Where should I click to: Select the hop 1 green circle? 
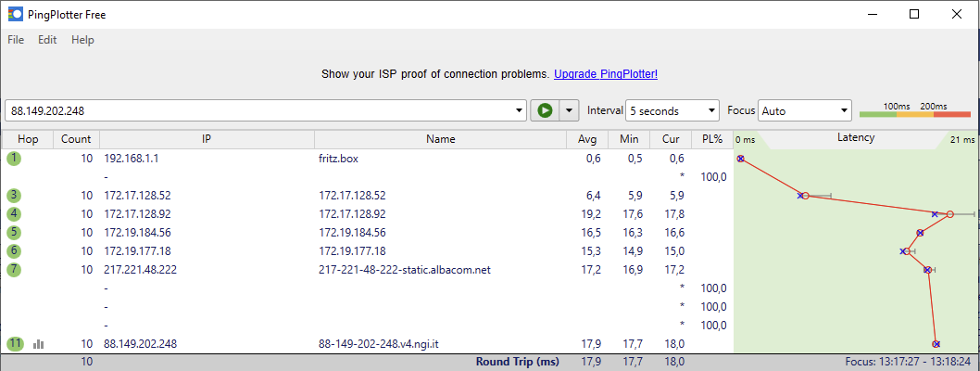(14, 159)
